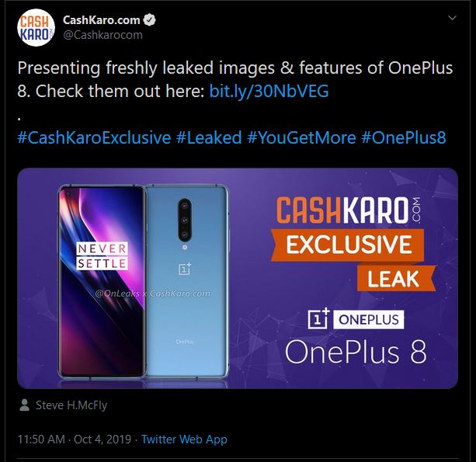The width and height of the screenshot is (476, 462).
Task: Click the rear triple camera module
Action: point(186,218)
